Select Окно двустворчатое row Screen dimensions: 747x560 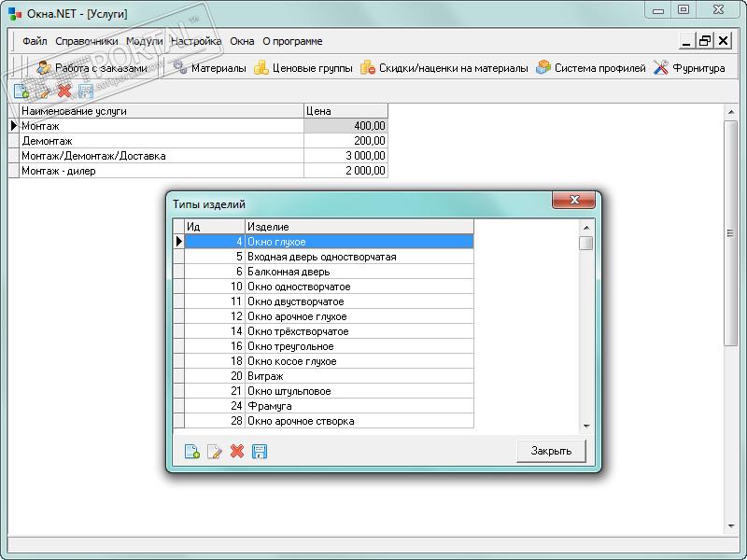323,301
